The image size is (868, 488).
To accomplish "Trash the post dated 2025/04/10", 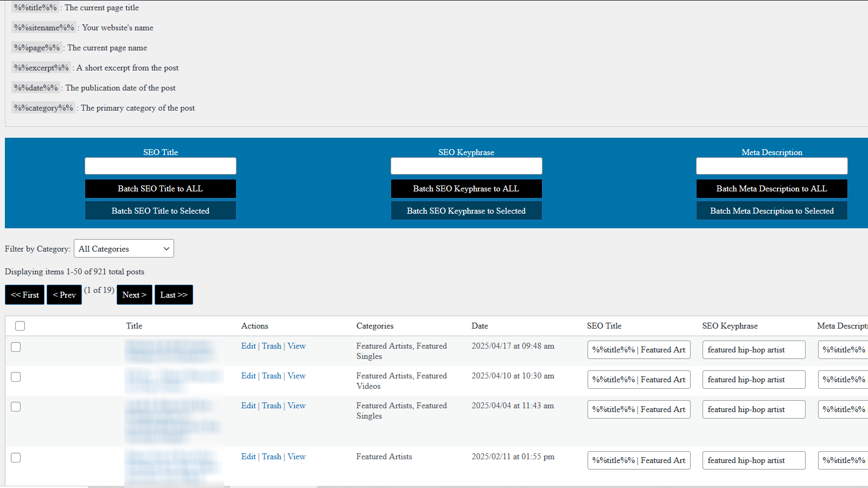I will [x=271, y=376].
